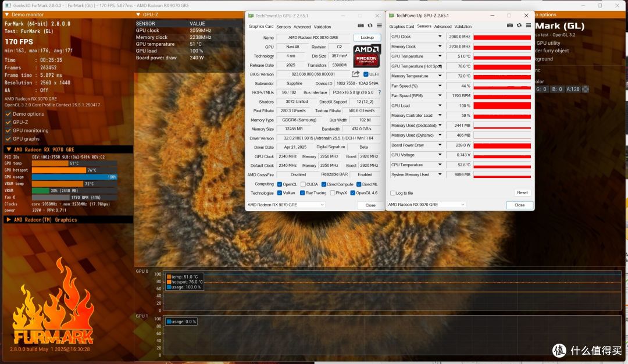Collapse AMD Radeon RX 9070 GRE section
Image resolution: width=628 pixels, height=364 pixels.
pos(68,149)
